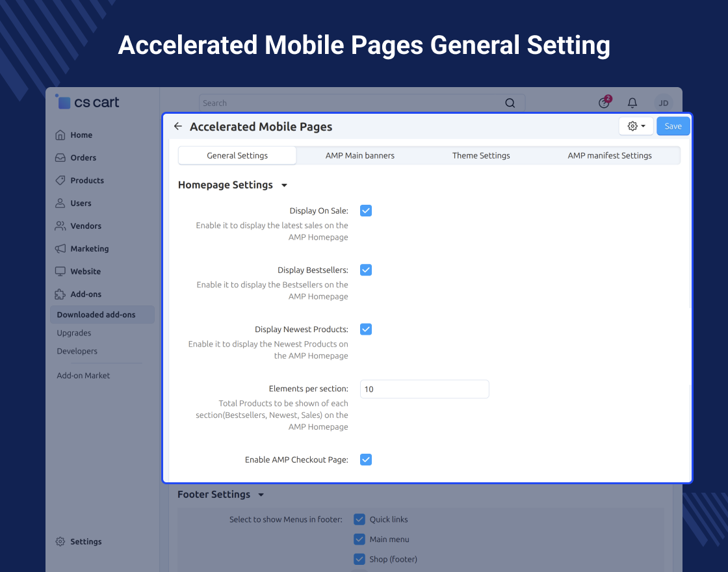Uncheck Shop (footer) option
Image resolution: width=728 pixels, height=572 pixels.
pyautogui.click(x=359, y=560)
